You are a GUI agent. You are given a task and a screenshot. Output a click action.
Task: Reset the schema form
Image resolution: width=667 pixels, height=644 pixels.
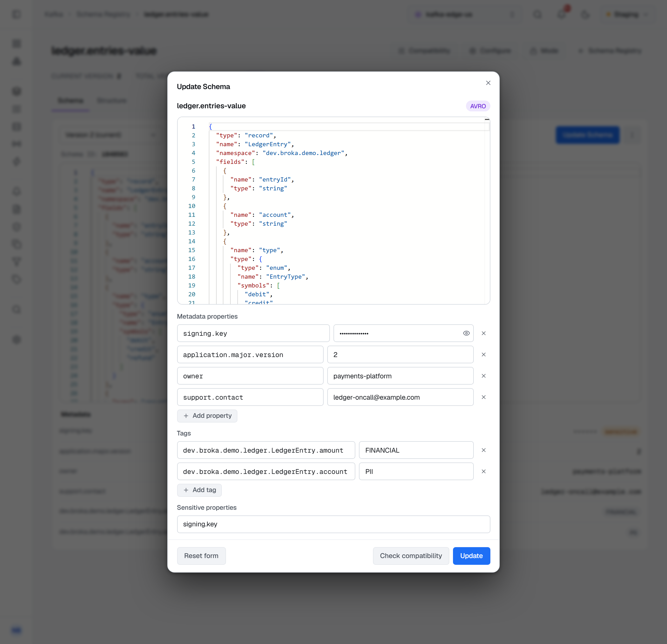pyautogui.click(x=201, y=556)
